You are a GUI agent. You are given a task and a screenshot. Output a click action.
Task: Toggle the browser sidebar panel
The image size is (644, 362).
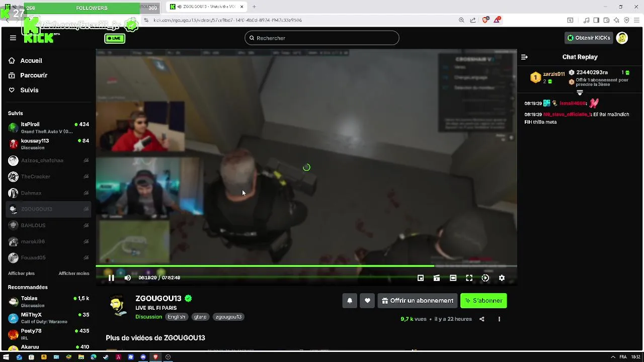(596, 20)
